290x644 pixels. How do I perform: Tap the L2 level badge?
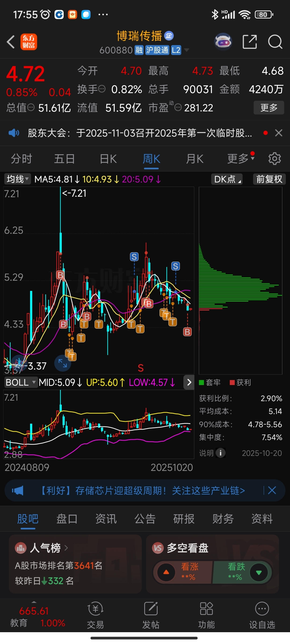[176, 50]
